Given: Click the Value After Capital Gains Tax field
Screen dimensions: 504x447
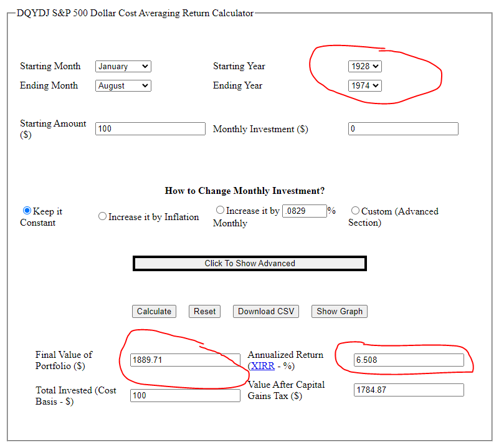Looking at the screenshot, I should (408, 390).
